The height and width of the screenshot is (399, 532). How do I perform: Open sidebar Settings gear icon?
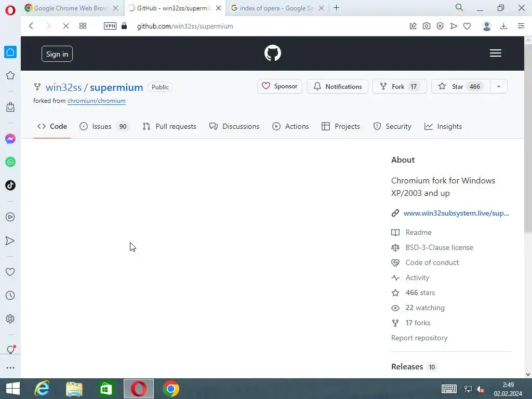pyautogui.click(x=10, y=318)
